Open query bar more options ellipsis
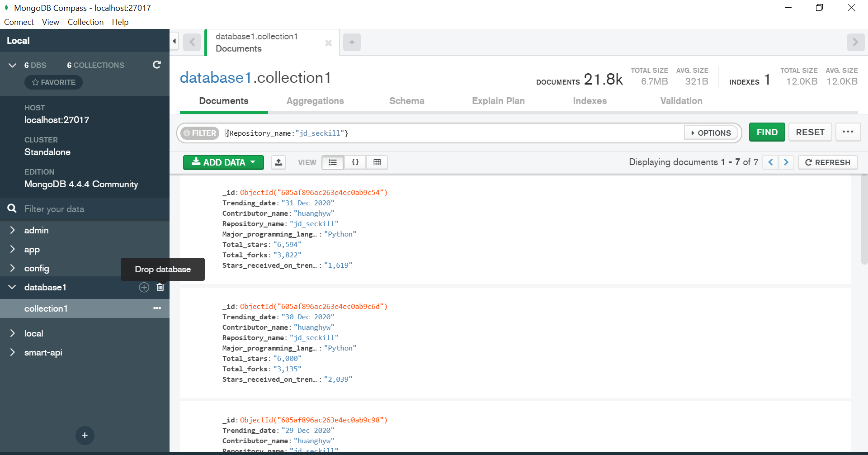 point(848,132)
